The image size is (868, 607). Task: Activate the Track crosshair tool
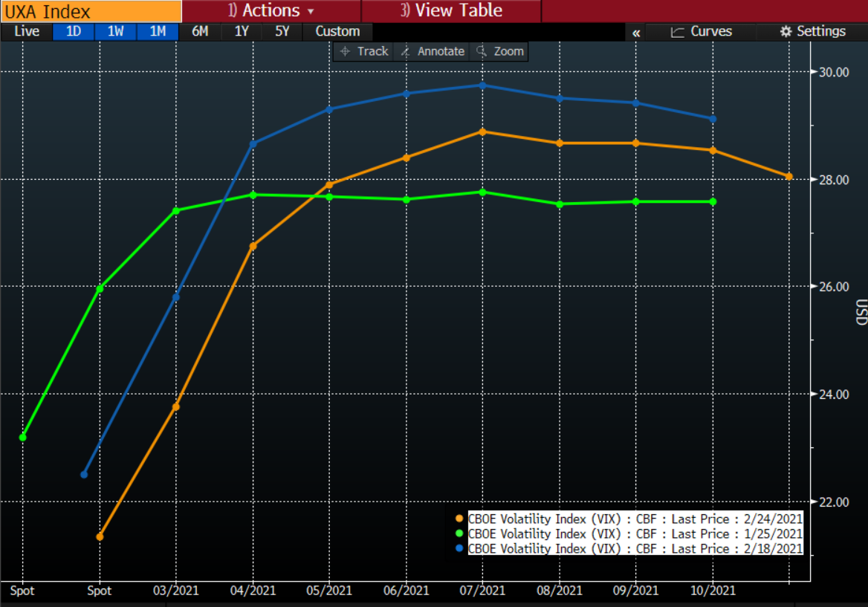click(x=363, y=51)
